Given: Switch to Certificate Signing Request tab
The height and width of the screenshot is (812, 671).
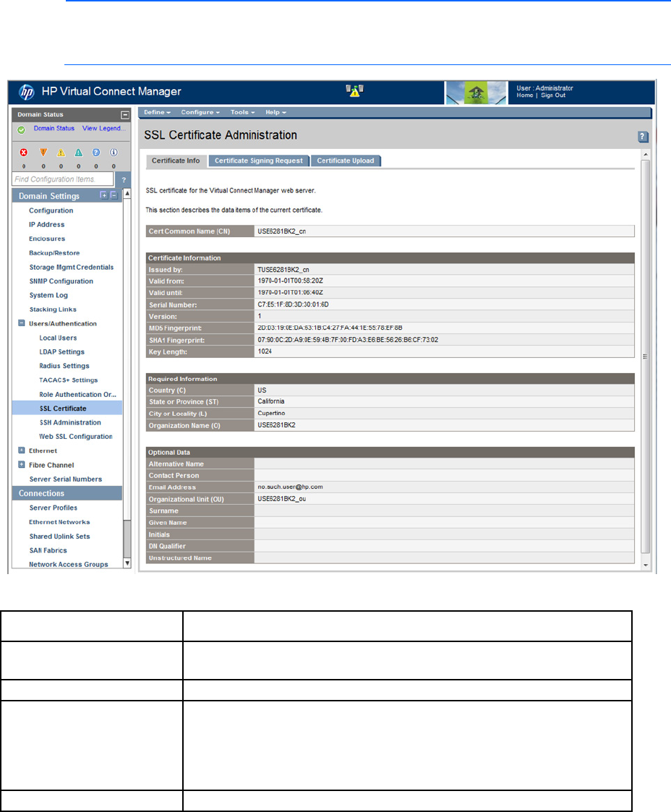Looking at the screenshot, I should coord(259,161).
